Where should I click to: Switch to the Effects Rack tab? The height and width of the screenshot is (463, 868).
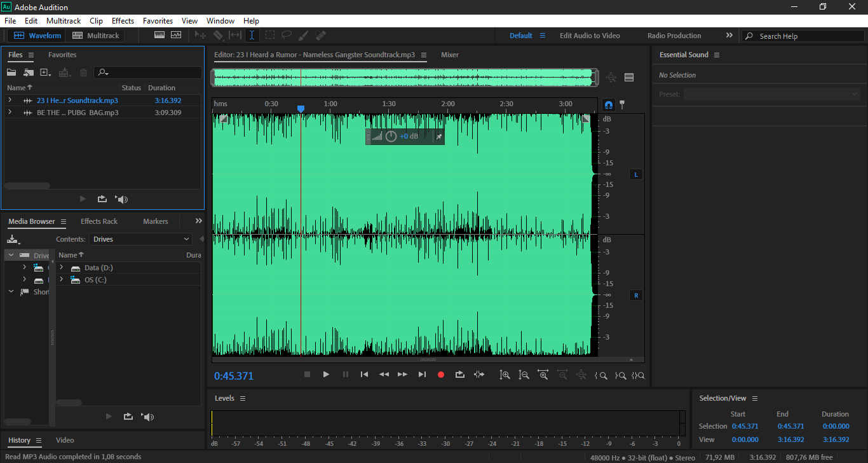pos(99,221)
